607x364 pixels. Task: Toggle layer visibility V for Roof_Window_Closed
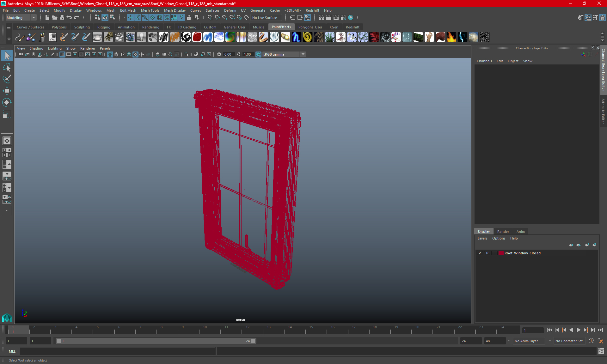480,253
